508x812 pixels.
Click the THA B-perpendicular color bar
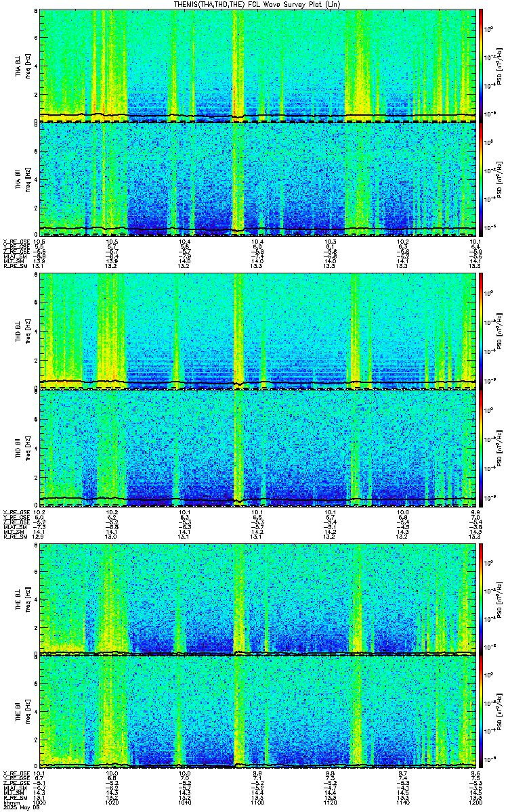(x=480, y=66)
